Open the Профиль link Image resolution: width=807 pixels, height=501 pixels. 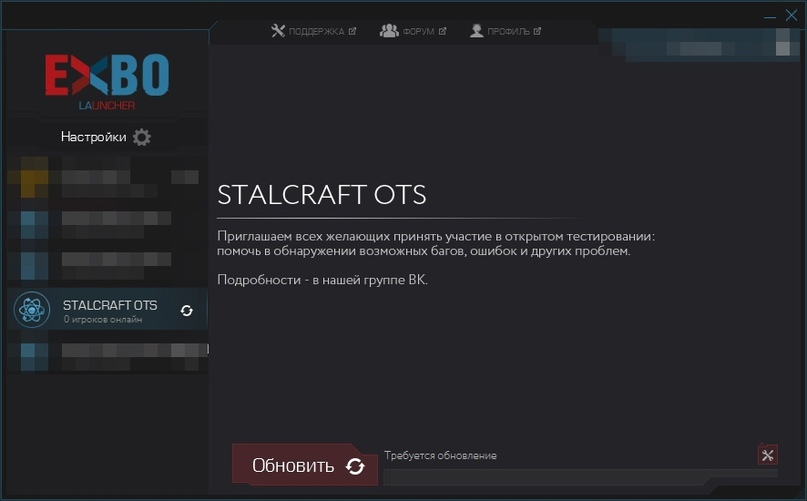coord(505,31)
